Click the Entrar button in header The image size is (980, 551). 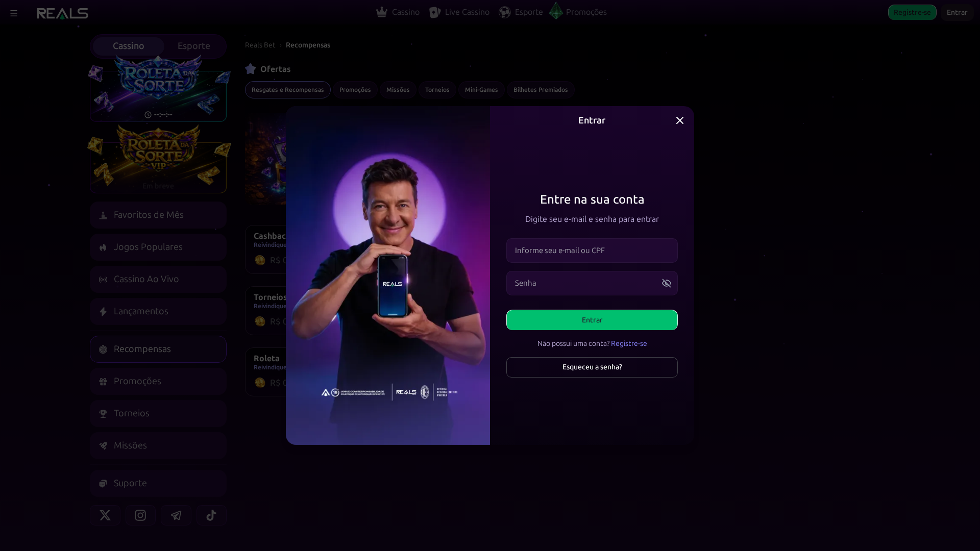tap(957, 12)
